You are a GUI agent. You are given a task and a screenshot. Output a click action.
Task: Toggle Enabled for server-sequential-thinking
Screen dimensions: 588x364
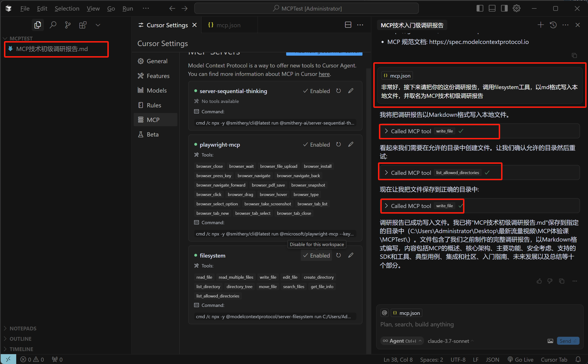[316, 91]
